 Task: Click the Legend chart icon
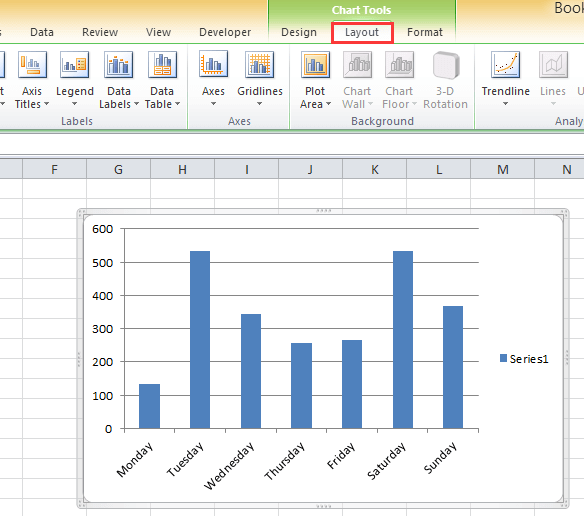point(74,65)
